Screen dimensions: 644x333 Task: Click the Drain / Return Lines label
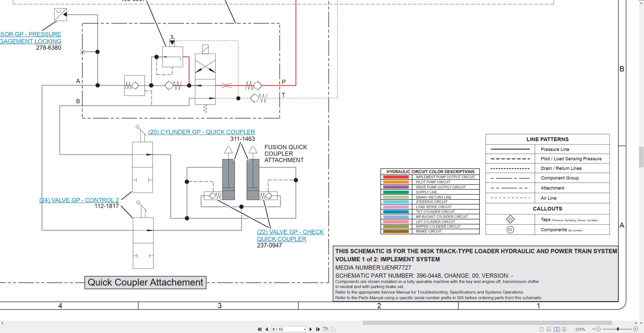tap(561, 168)
